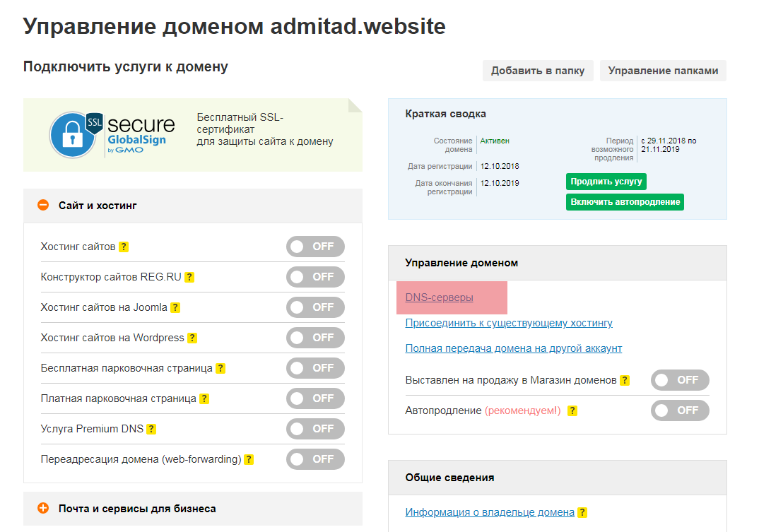Turn on Хостинг сайтов на Wordpress switch
Viewport: 759px width, 532px height.
tap(315, 338)
